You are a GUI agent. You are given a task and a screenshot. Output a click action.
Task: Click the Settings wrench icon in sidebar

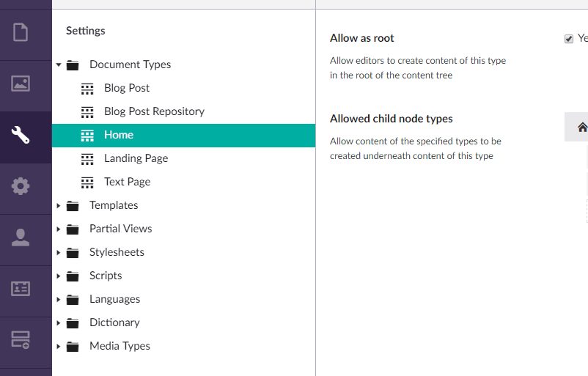(21, 135)
